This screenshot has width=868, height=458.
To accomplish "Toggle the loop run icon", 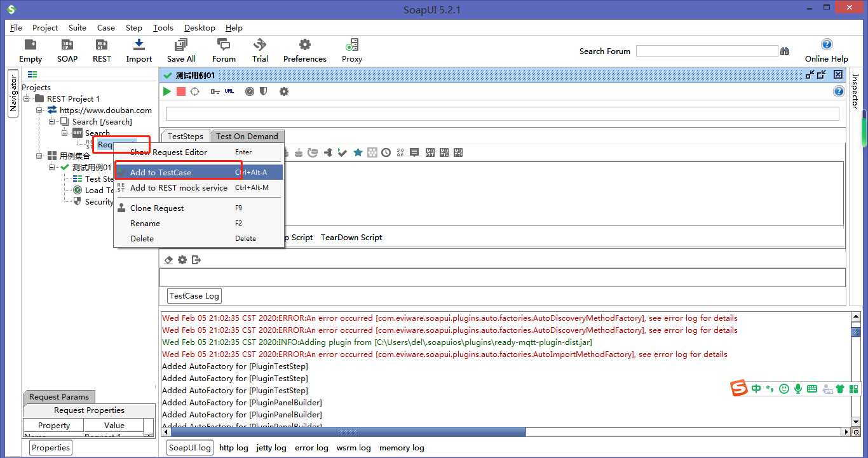I will [195, 91].
